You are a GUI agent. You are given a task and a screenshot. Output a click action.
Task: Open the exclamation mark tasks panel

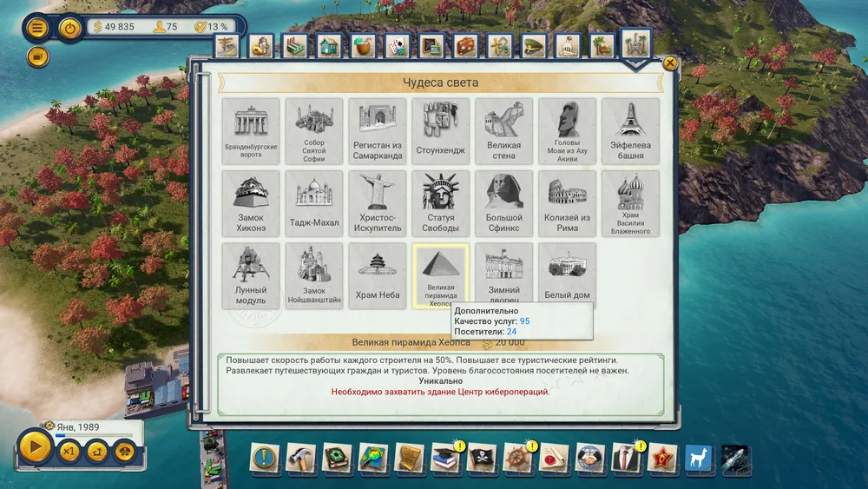(x=265, y=458)
